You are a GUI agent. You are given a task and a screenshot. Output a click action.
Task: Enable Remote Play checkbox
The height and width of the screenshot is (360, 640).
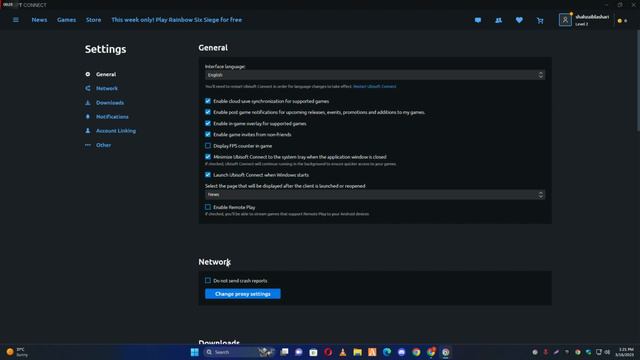(x=208, y=207)
